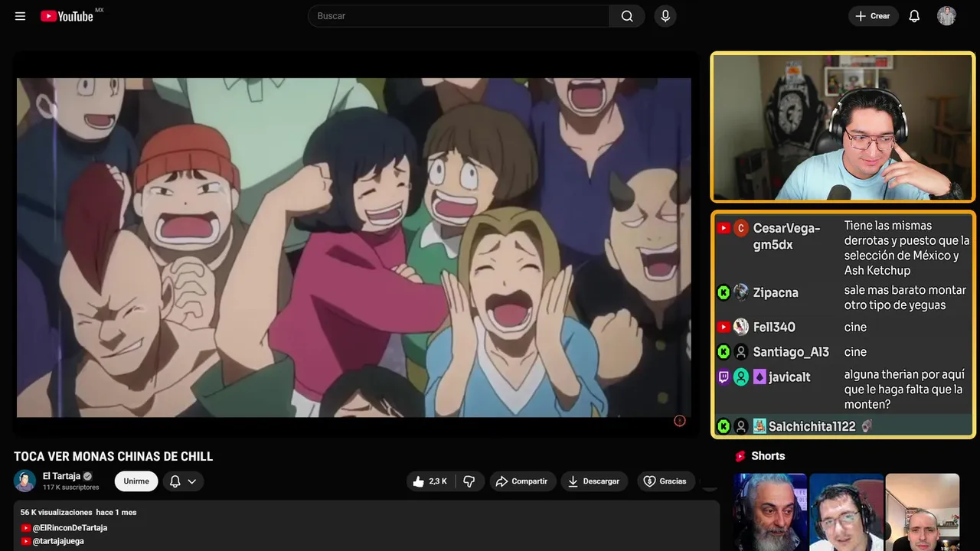Open the account avatar menu

click(x=946, y=16)
